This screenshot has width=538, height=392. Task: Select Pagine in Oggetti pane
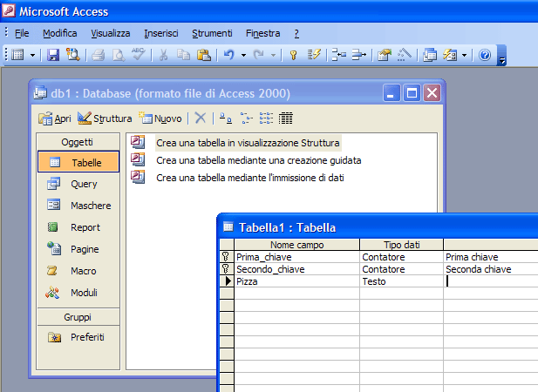78,249
